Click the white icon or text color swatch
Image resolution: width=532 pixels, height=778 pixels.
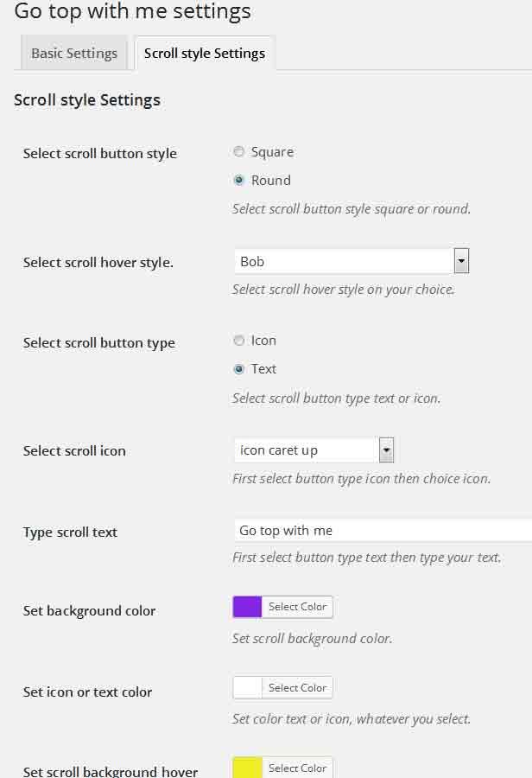[x=248, y=688]
